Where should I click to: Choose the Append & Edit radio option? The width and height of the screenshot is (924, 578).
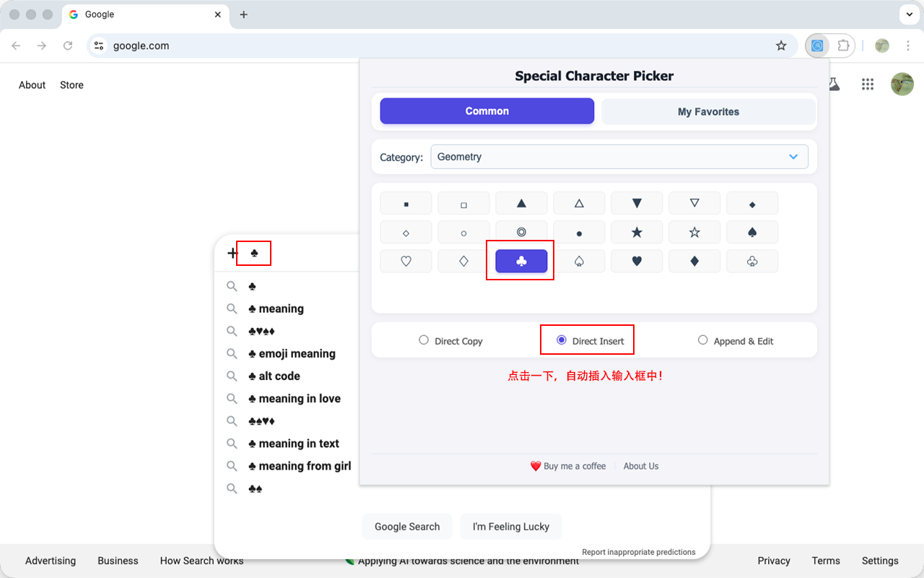702,340
